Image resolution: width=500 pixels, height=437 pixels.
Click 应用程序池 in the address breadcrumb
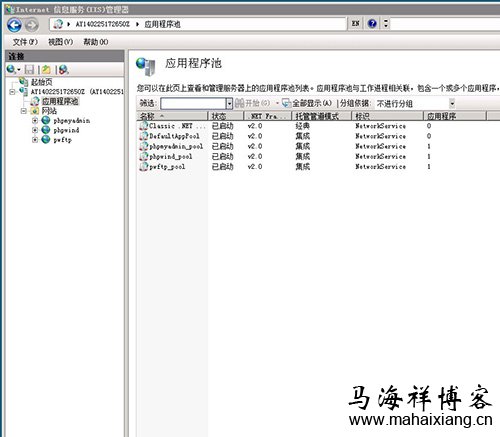click(162, 24)
